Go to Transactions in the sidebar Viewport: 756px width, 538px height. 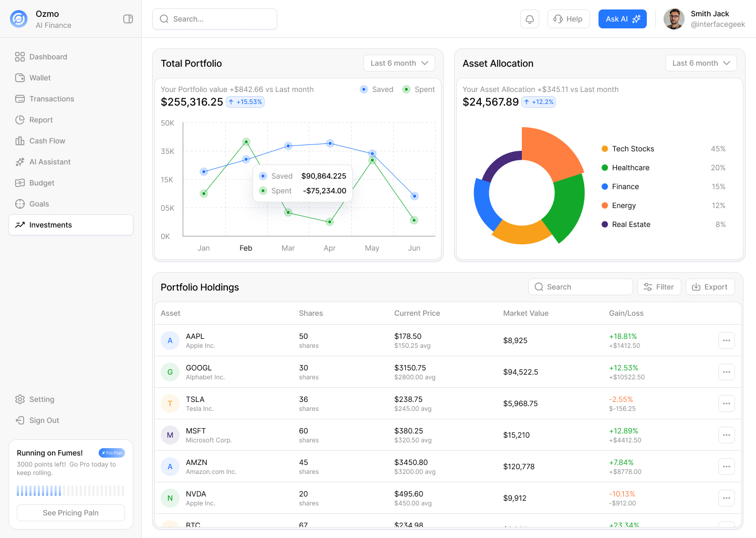point(51,99)
